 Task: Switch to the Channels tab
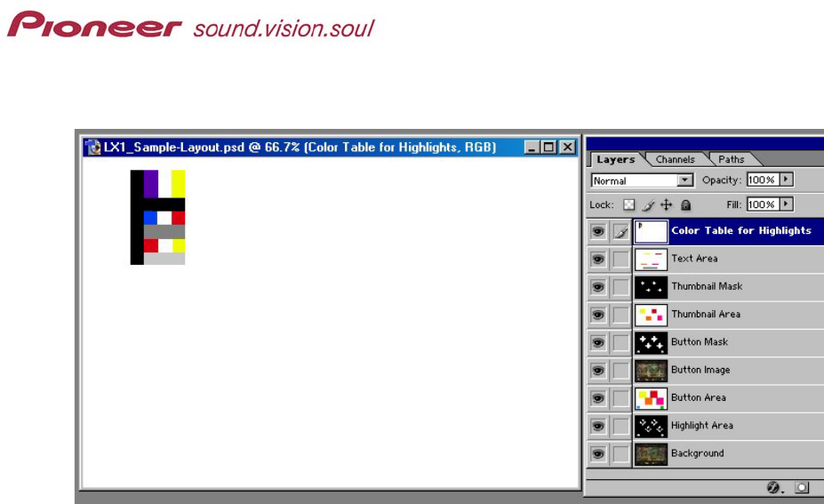(x=676, y=159)
